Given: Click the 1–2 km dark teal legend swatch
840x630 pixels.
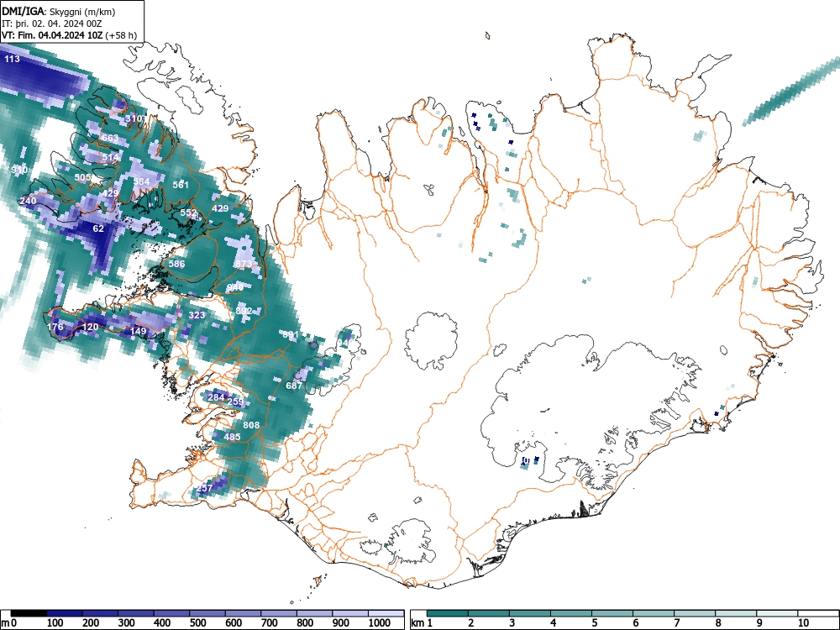Looking at the screenshot, I should coord(448,613).
